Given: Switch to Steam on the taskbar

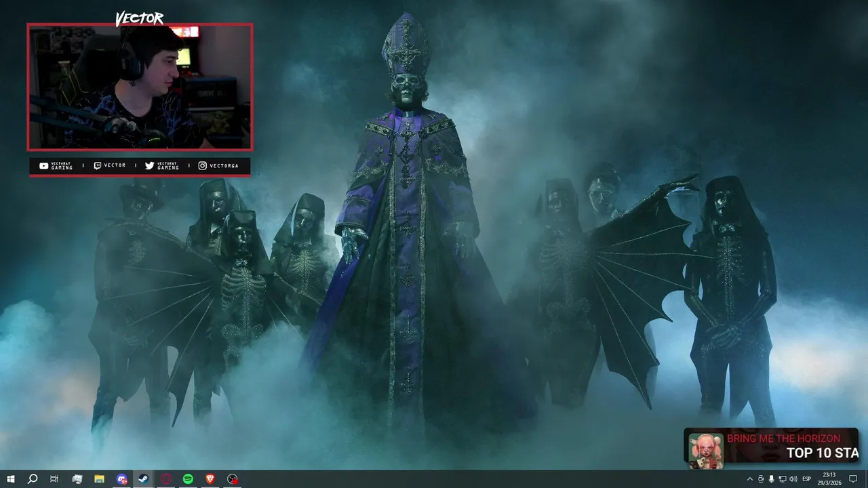Looking at the screenshot, I should pos(143,479).
